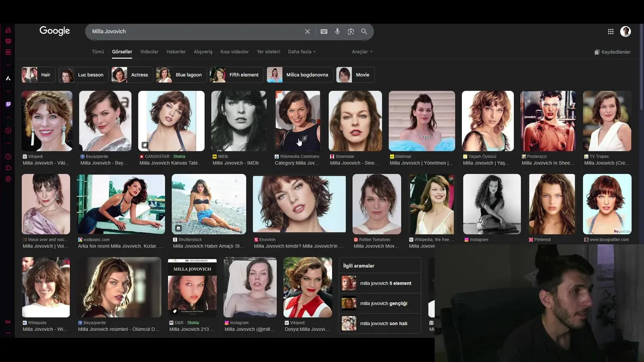
Task: Click the GX logo at sidebar bottom
Action: coord(8,322)
